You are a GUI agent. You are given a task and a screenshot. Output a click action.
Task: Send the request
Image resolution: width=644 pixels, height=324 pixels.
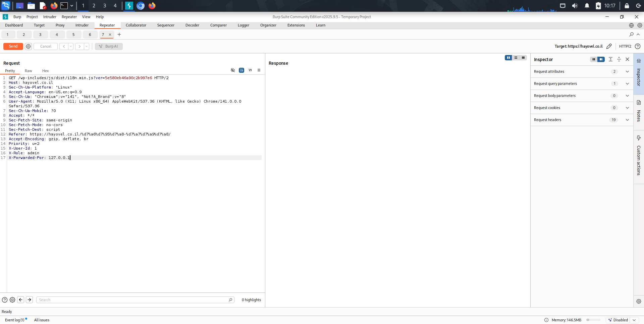tap(13, 47)
